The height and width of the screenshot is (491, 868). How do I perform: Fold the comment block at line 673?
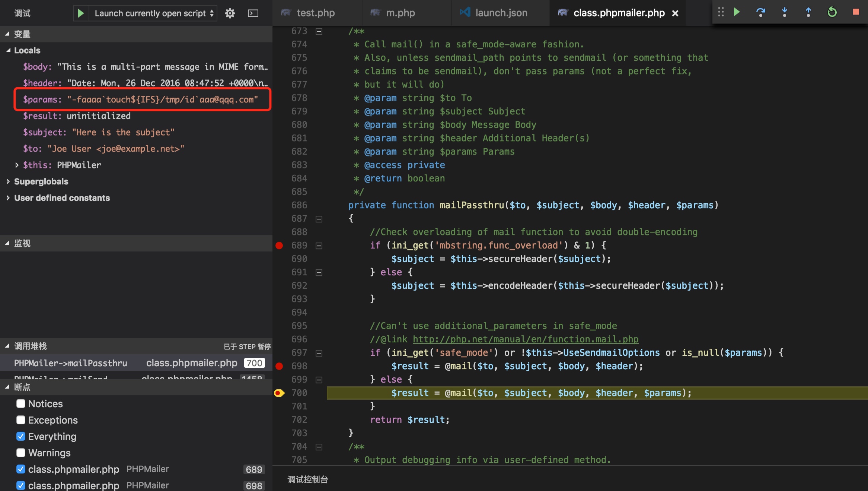(x=319, y=31)
